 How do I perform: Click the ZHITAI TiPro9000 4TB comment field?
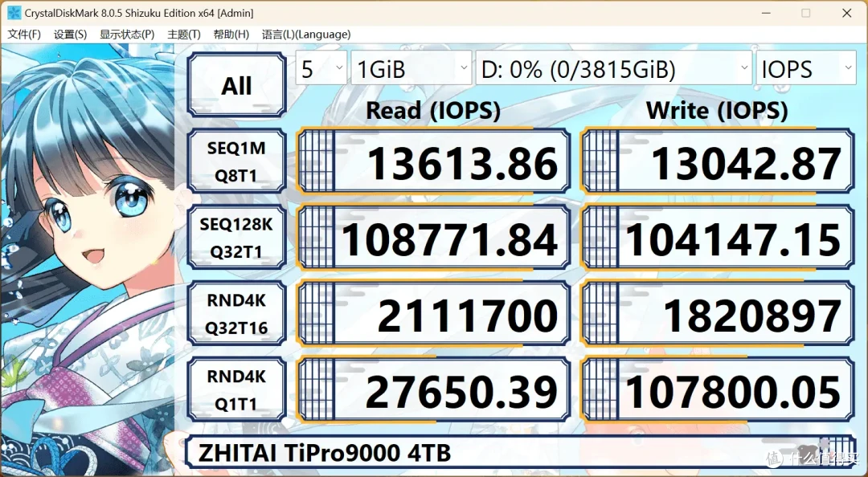point(520,453)
